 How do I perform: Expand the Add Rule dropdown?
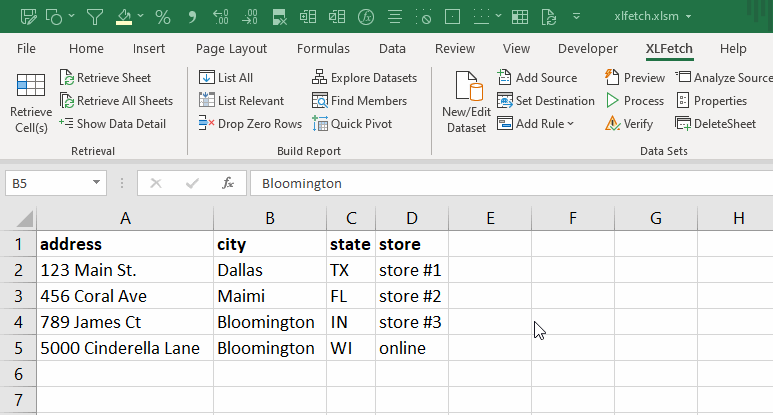pyautogui.click(x=570, y=124)
